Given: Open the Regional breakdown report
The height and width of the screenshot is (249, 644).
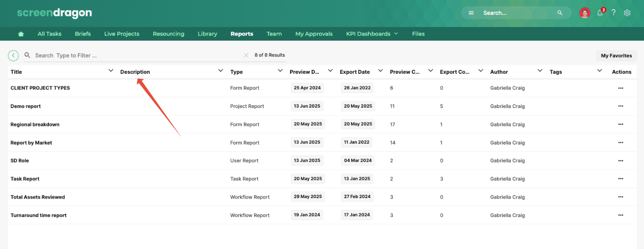Looking at the screenshot, I should tap(35, 124).
